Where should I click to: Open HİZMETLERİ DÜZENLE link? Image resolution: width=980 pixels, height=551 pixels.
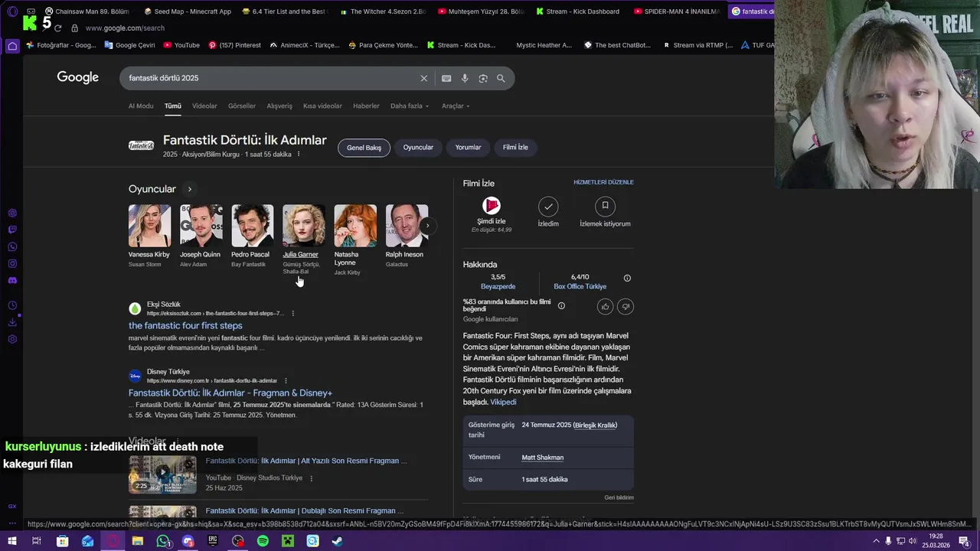[603, 182]
